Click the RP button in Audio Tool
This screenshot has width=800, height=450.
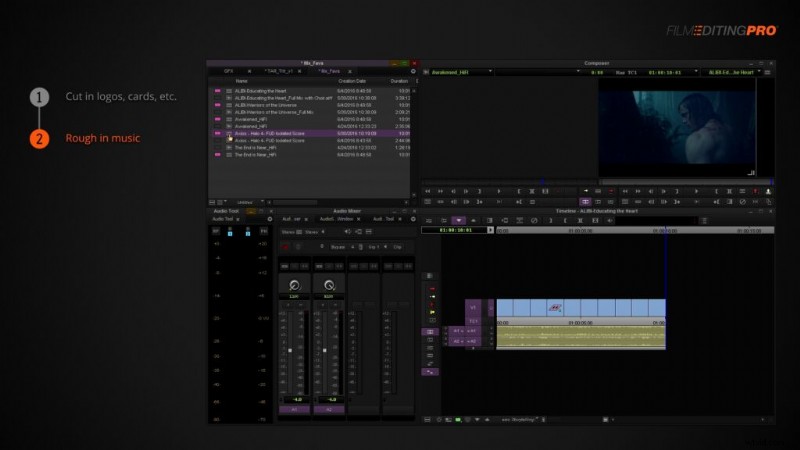click(216, 232)
